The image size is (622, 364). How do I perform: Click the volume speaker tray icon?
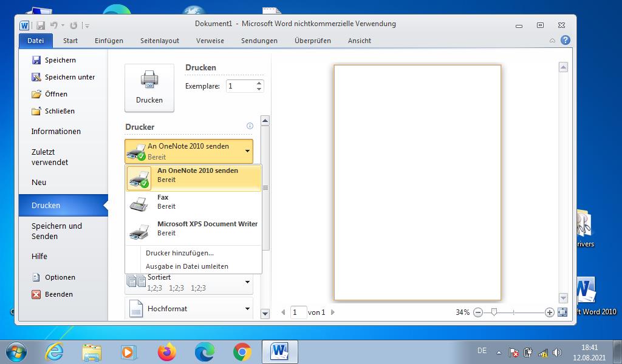point(558,352)
